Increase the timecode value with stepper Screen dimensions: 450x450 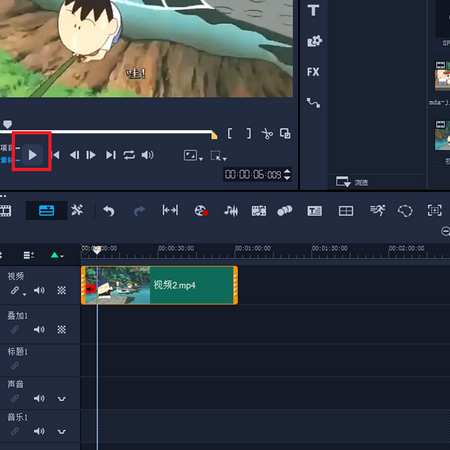287,171
